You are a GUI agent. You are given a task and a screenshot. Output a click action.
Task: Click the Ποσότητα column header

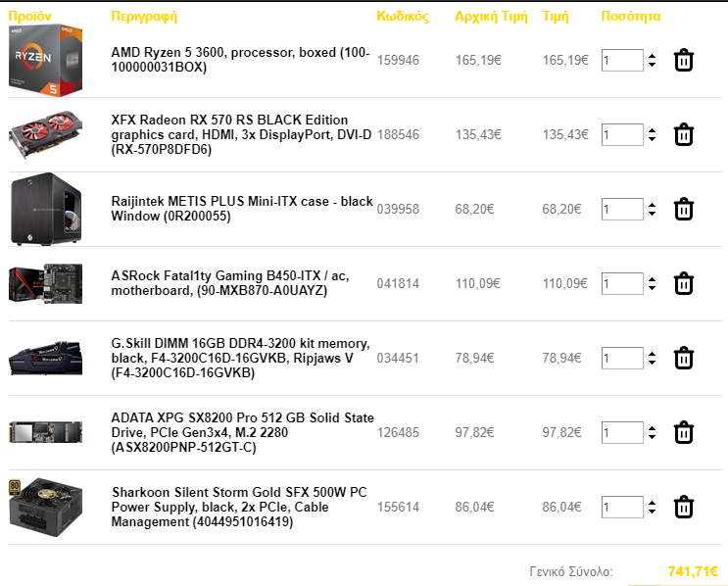(630, 17)
